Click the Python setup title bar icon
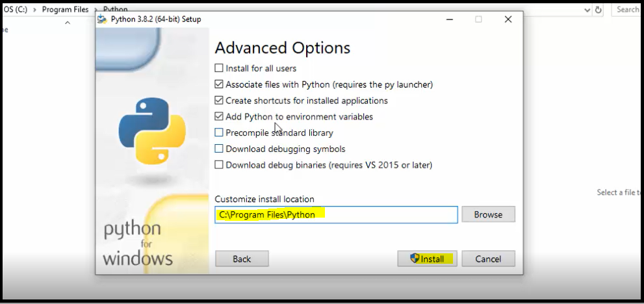 [103, 19]
